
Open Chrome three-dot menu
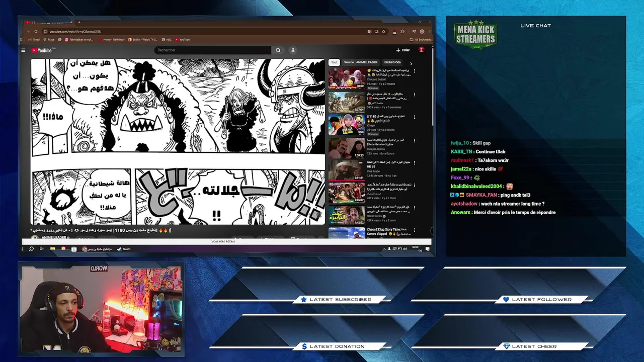429,31
